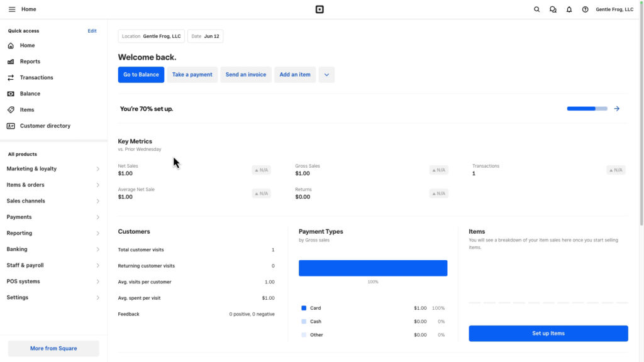Open the hamburger navigation menu
644x362 pixels.
12,9
